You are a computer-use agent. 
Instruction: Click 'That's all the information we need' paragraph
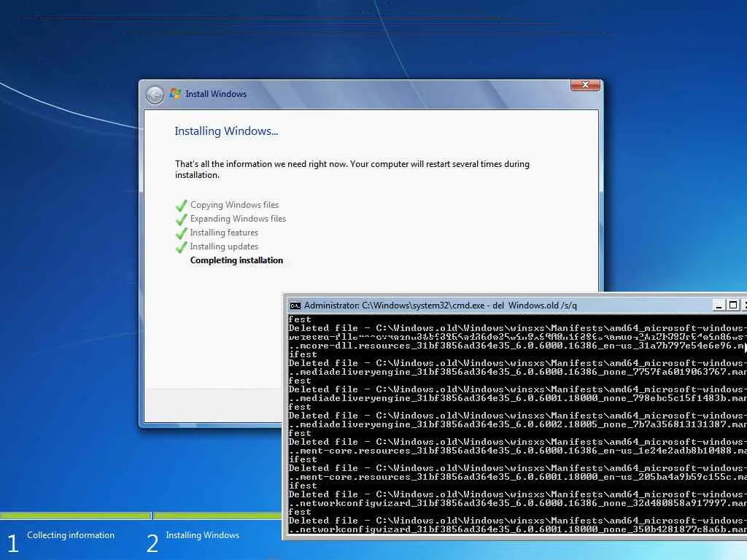pyautogui.click(x=352, y=169)
